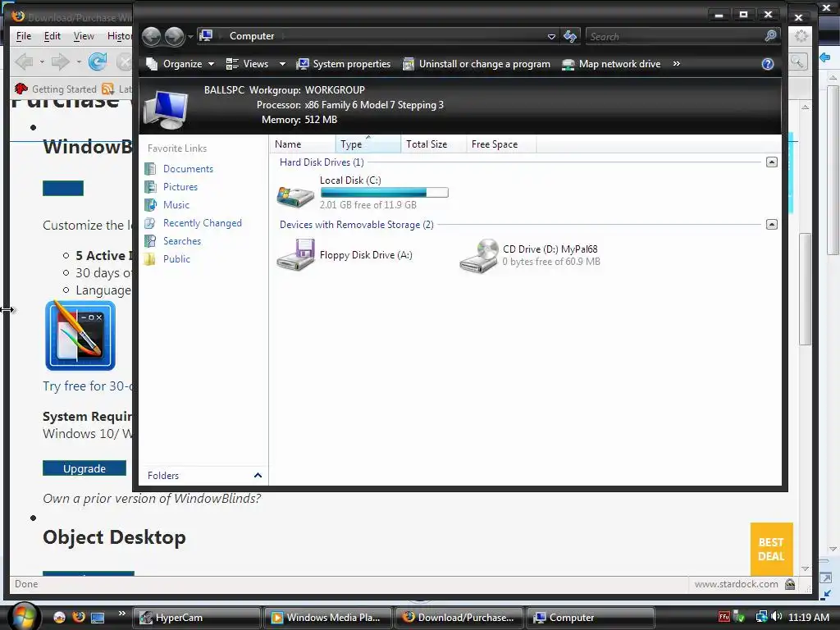Show more toolbar commands chevron
The height and width of the screenshot is (630, 840).
tap(677, 64)
